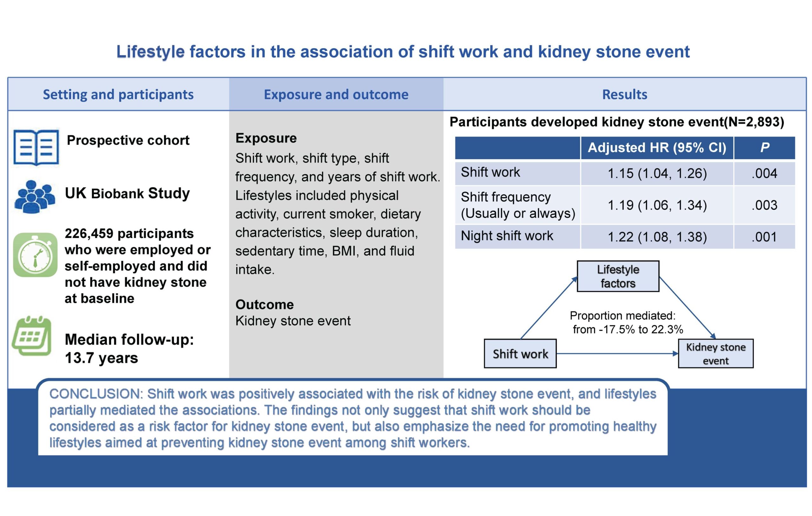
Task: Click the Shift work diagram box
Action: point(520,353)
